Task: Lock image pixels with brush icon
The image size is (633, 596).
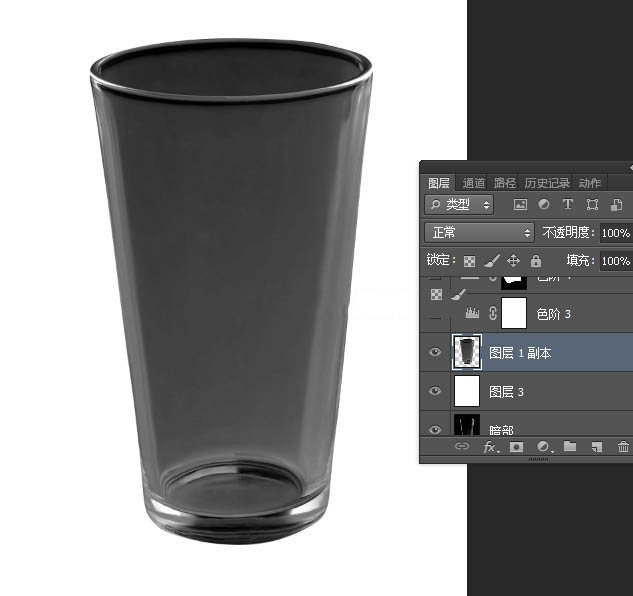Action: tap(492, 261)
